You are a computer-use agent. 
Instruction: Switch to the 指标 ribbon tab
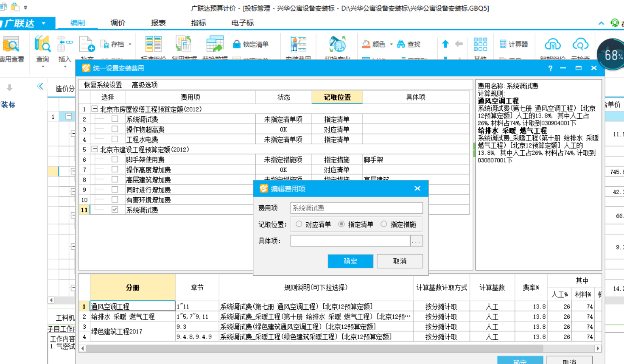tap(199, 23)
